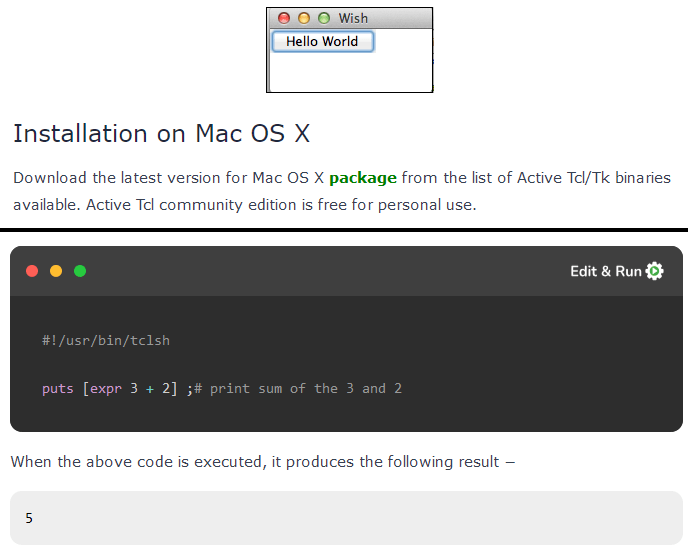Close the Wish window with red button
This screenshot has width=688, height=556.
point(284,18)
